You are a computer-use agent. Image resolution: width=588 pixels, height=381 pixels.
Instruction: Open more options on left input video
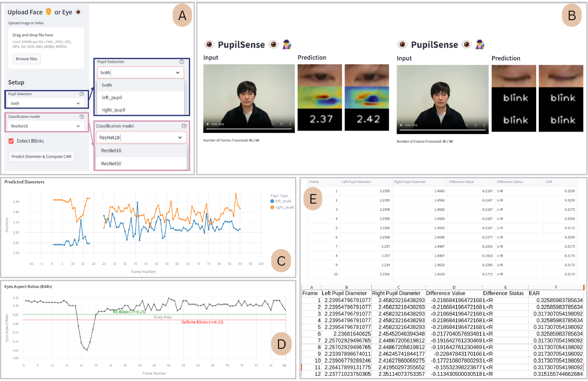290,124
